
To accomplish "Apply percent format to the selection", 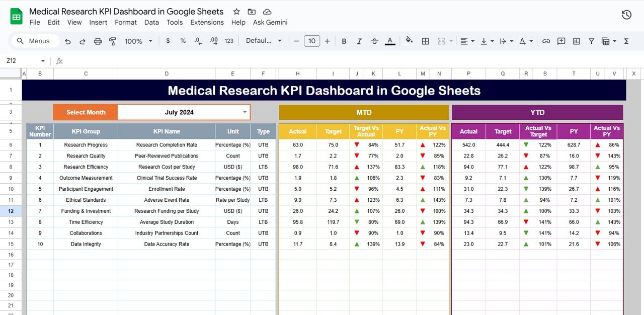I will point(183,41).
